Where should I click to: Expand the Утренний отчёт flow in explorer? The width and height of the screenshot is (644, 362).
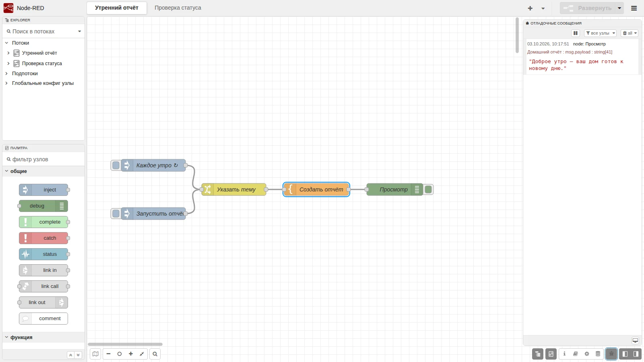click(x=8, y=53)
